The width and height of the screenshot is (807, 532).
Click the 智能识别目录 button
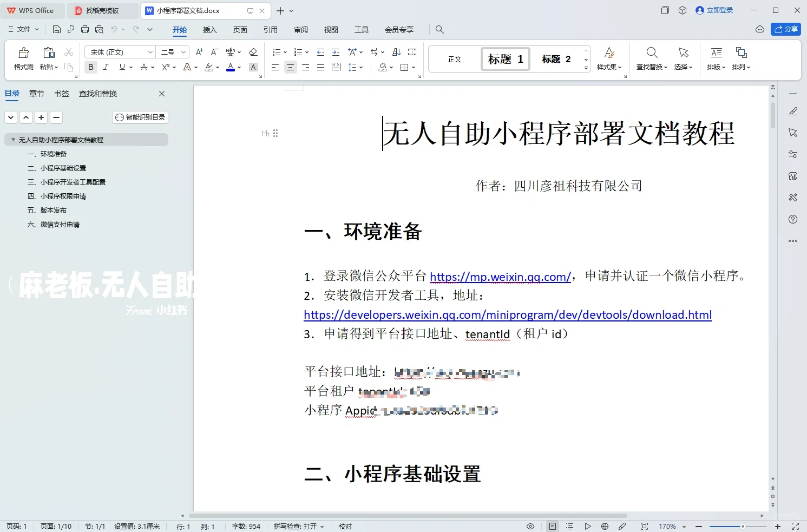click(x=140, y=117)
